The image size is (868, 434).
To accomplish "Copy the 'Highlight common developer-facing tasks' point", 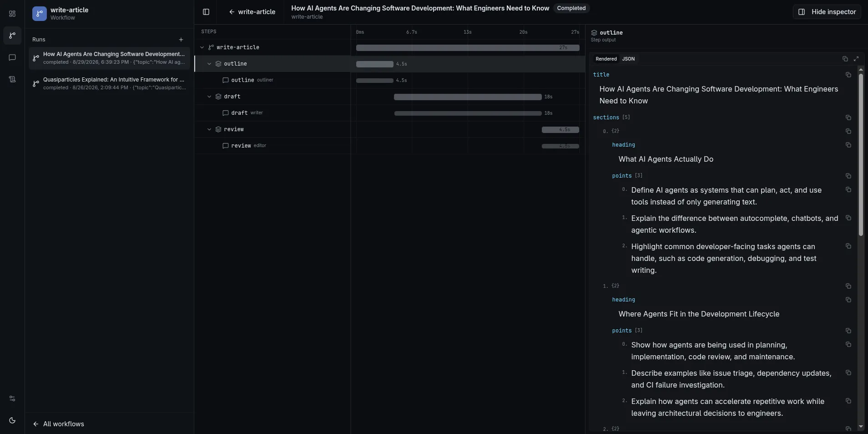I will tap(848, 246).
